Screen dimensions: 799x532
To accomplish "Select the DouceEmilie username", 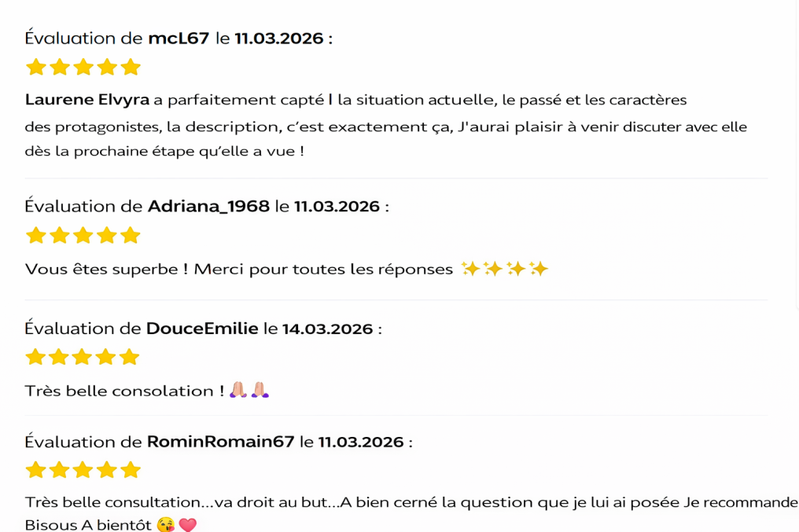I will (x=202, y=328).
